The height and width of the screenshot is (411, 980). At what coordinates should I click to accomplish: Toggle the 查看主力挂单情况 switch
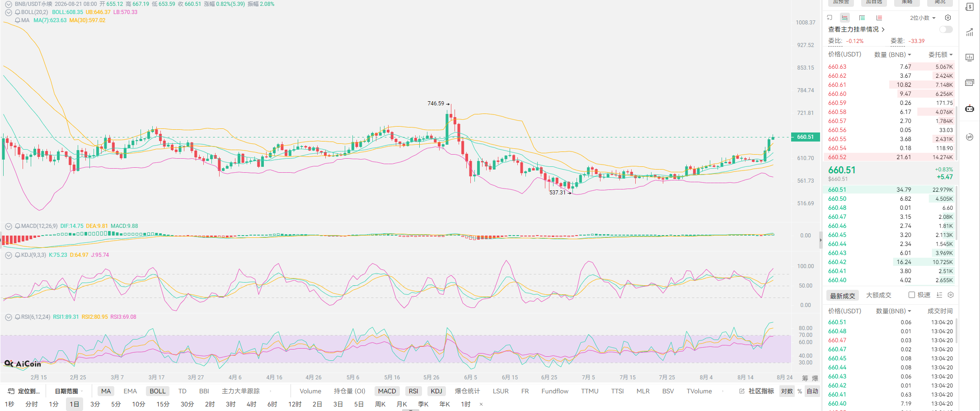[946, 29]
